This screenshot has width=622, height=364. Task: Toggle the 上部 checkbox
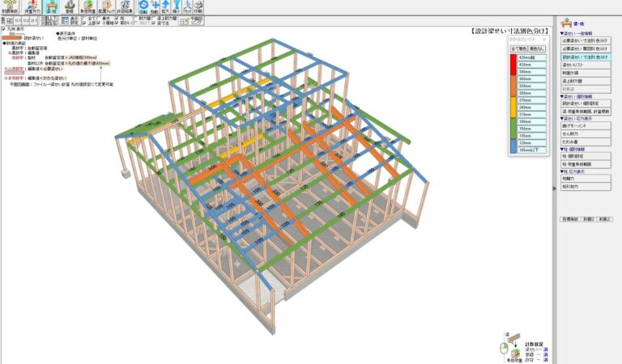84,23
